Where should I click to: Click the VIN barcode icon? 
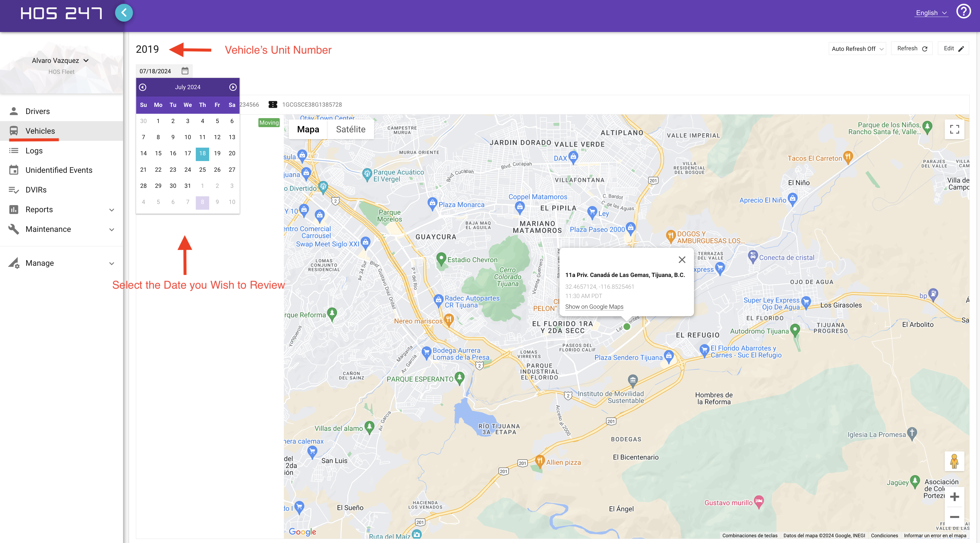pyautogui.click(x=273, y=104)
